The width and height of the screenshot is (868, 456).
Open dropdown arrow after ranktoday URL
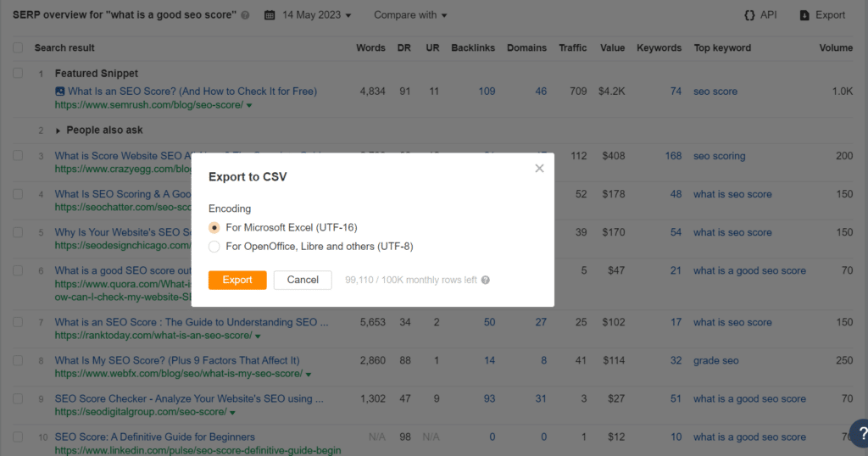258,336
